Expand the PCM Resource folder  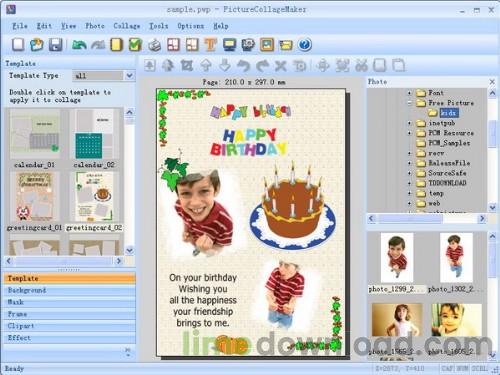[409, 133]
